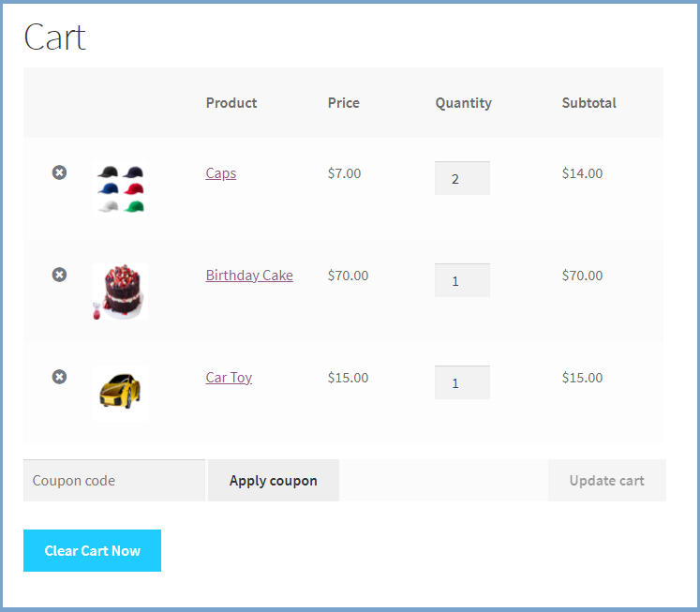Hit the Clear Cart Now button
This screenshot has height=612, width=700.
click(x=92, y=550)
